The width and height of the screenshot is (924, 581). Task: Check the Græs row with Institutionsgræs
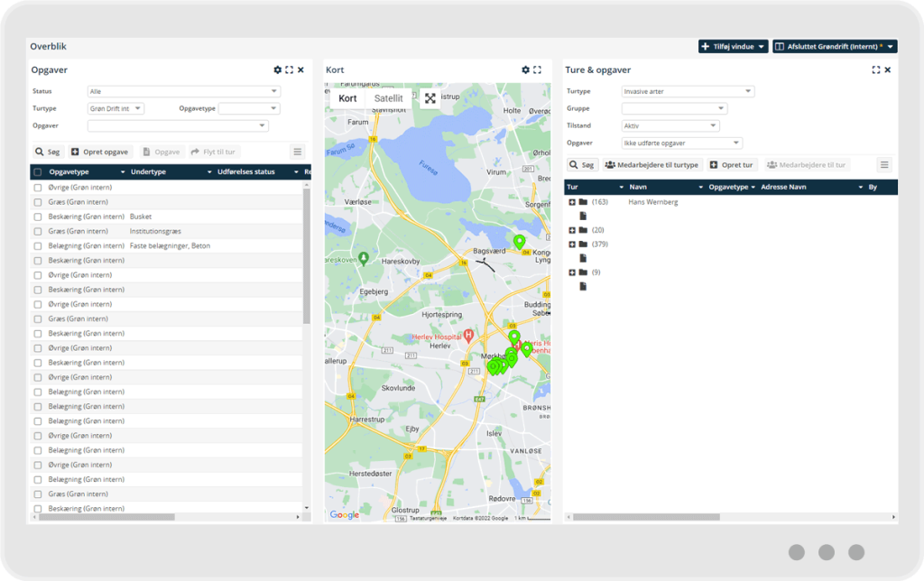point(38,232)
